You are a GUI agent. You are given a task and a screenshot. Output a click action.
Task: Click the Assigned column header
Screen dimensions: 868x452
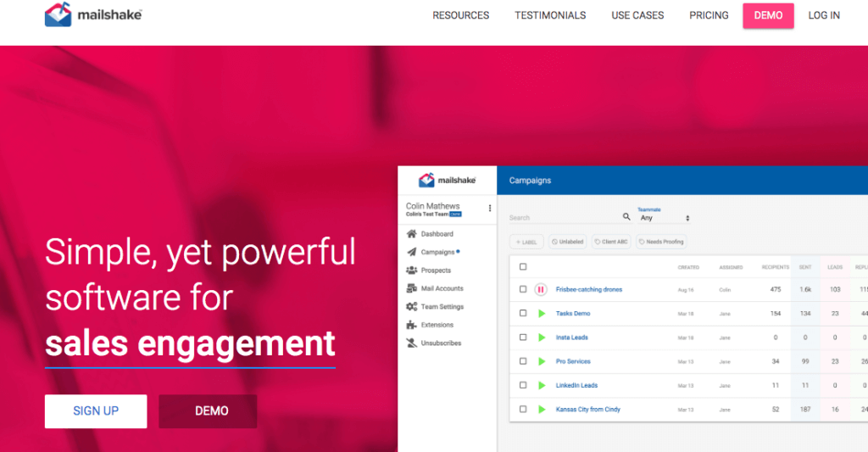pyautogui.click(x=731, y=267)
